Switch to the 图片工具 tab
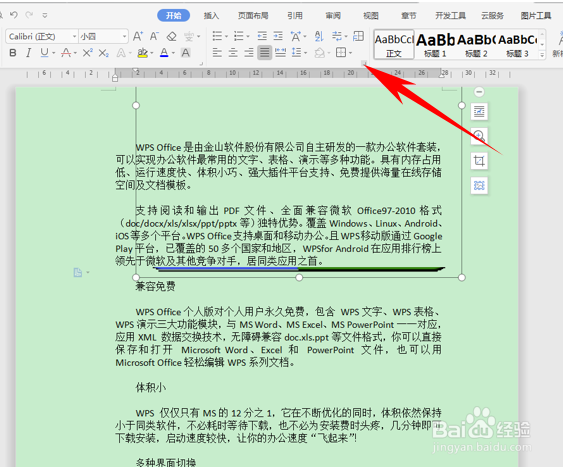The image size is (563, 467). pyautogui.click(x=536, y=15)
